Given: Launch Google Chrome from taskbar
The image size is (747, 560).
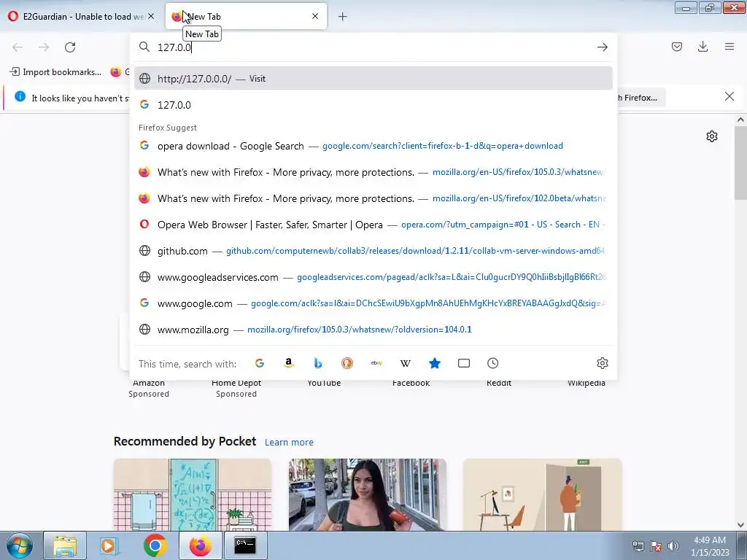Looking at the screenshot, I should click(155, 545).
